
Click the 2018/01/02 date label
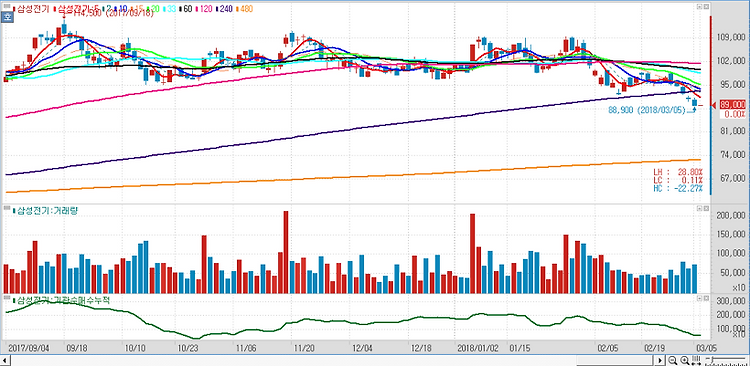click(478, 347)
